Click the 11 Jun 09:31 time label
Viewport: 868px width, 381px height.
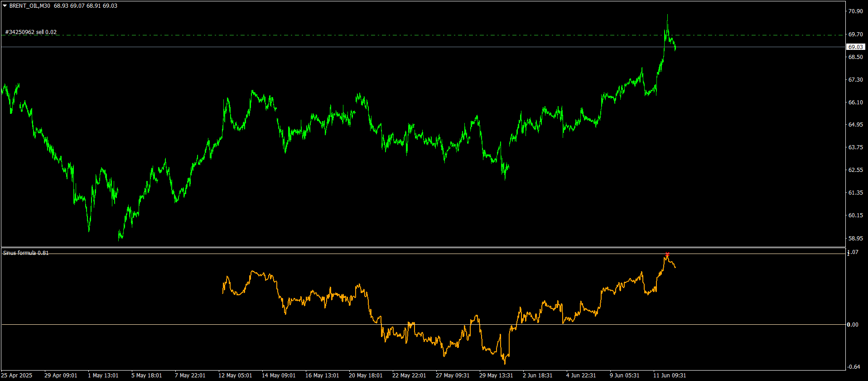pyautogui.click(x=670, y=376)
